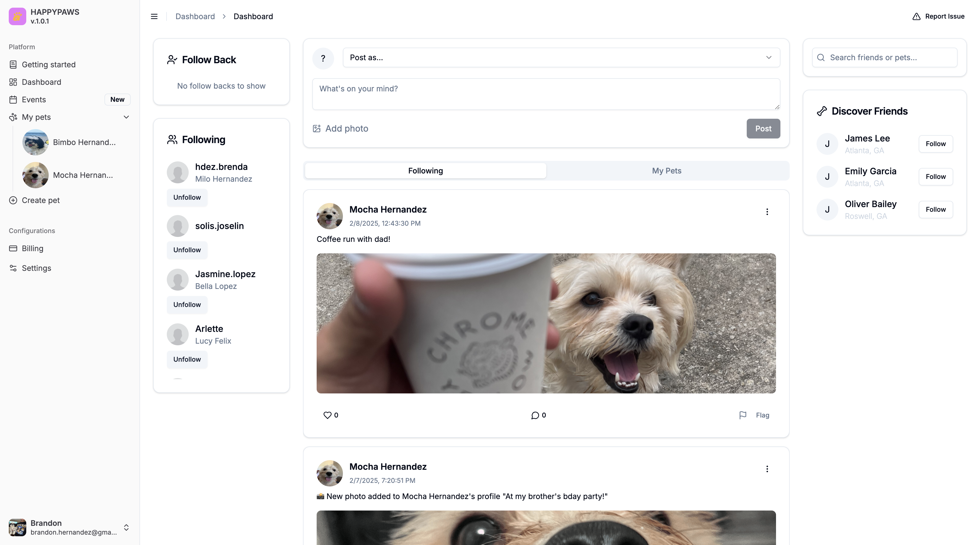Click the 'No follow backs to show' text
980x545 pixels.
[221, 86]
